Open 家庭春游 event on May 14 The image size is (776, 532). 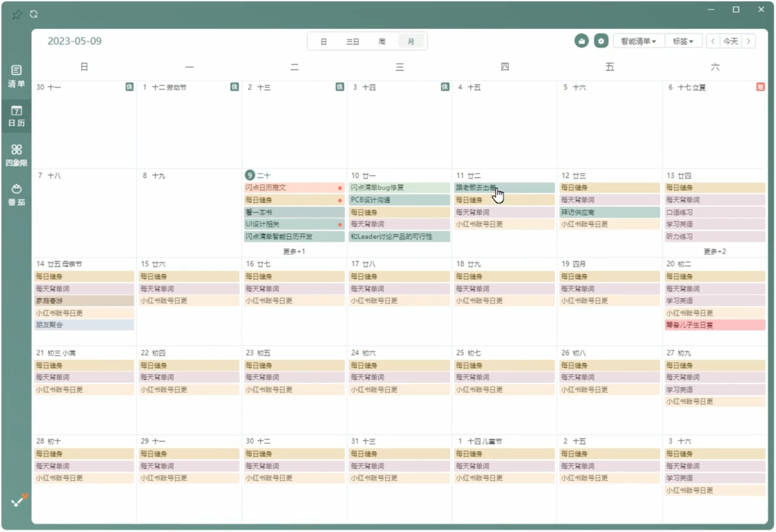[84, 301]
